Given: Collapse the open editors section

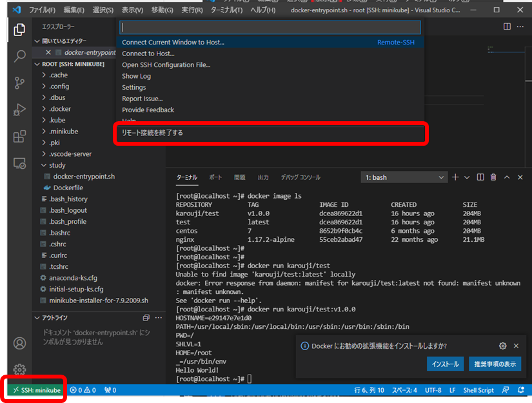Looking at the screenshot, I should coord(37,41).
